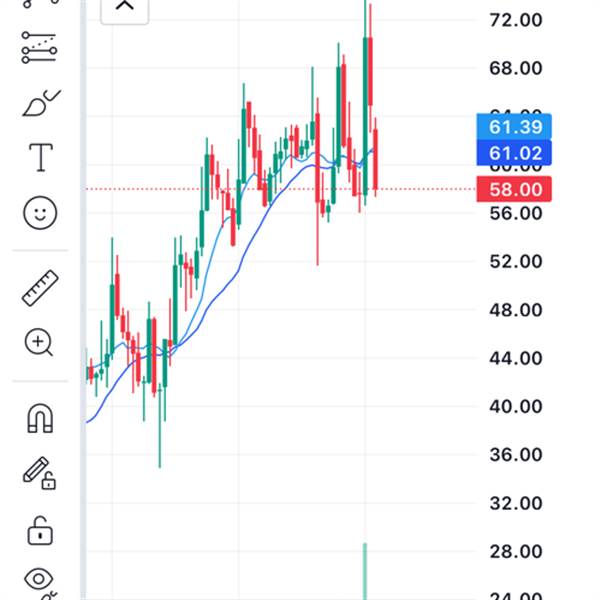600x600 pixels.
Task: Activate the Zoom in tool
Action: click(39, 342)
